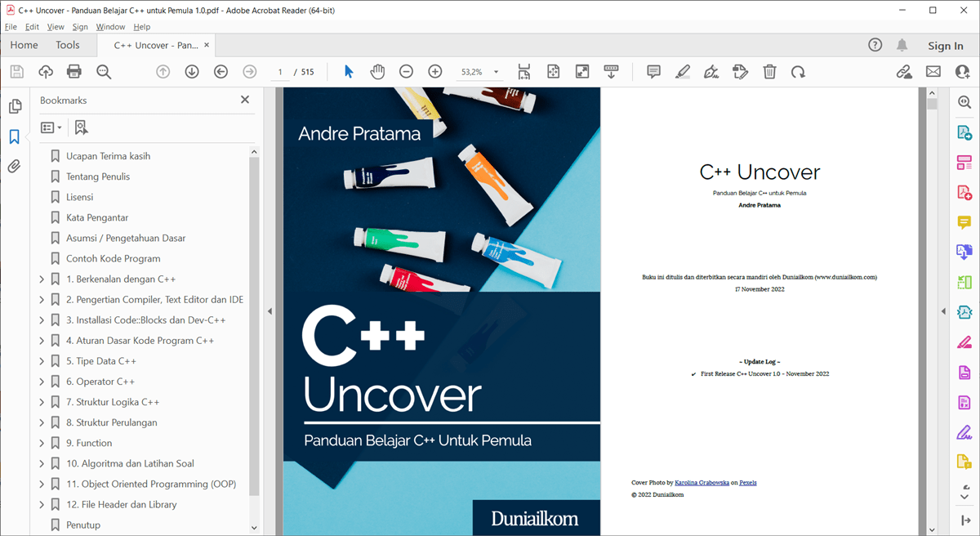This screenshot has width=980, height=536.
Task: Click the bookmarks list scrollbar thumb
Action: tap(254, 325)
